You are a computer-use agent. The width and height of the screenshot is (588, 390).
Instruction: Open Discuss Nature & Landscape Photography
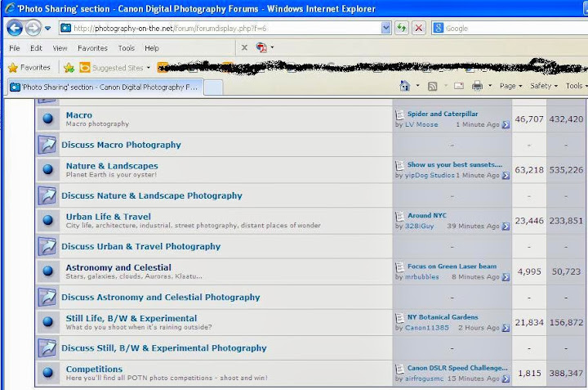(x=152, y=195)
